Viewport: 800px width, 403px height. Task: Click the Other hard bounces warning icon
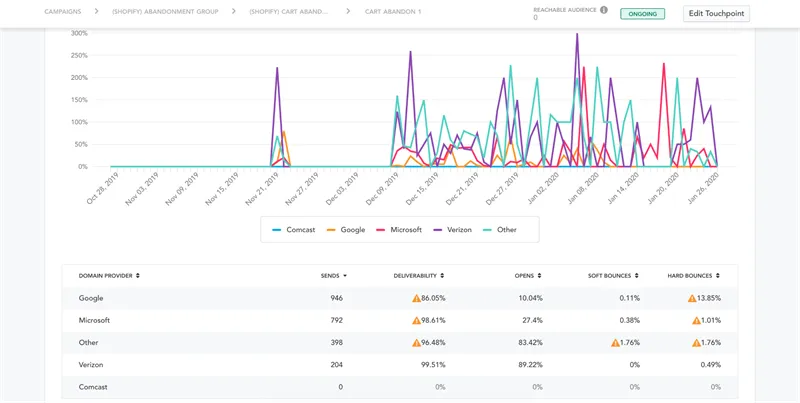[x=696, y=343]
